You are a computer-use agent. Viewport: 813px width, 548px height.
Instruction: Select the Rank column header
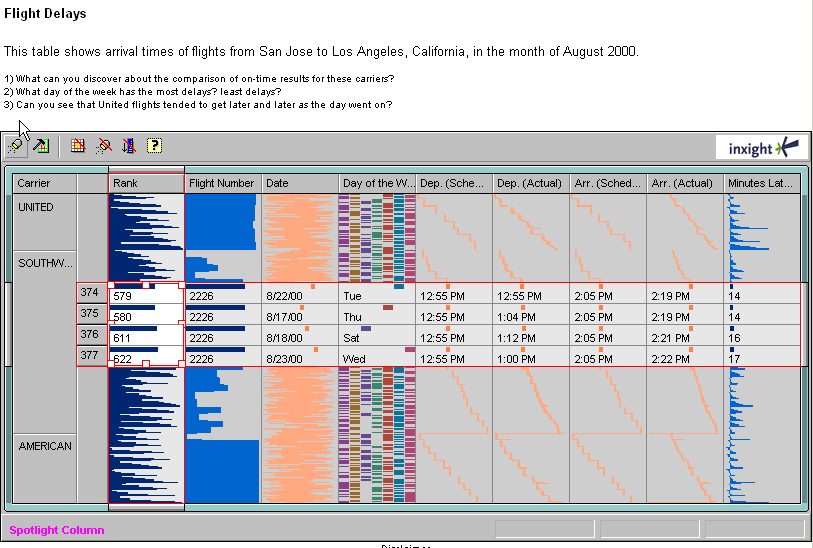tap(146, 183)
